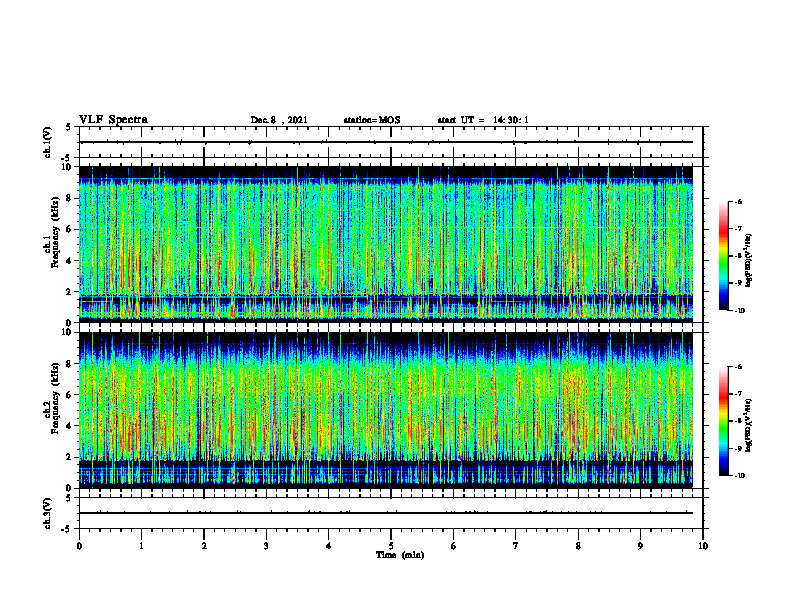
Task: Click x-axis tick label '8'
Action: pos(578,546)
